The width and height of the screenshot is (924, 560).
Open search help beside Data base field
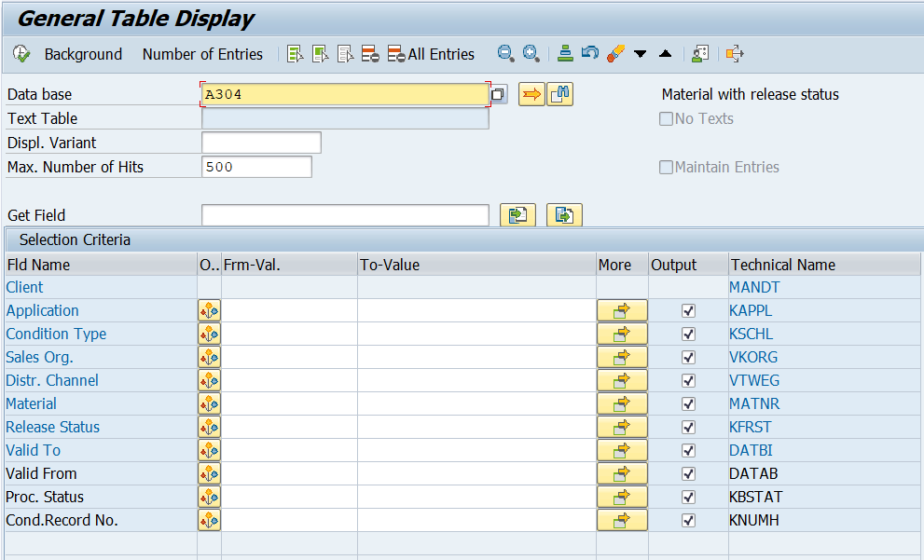tap(498, 94)
